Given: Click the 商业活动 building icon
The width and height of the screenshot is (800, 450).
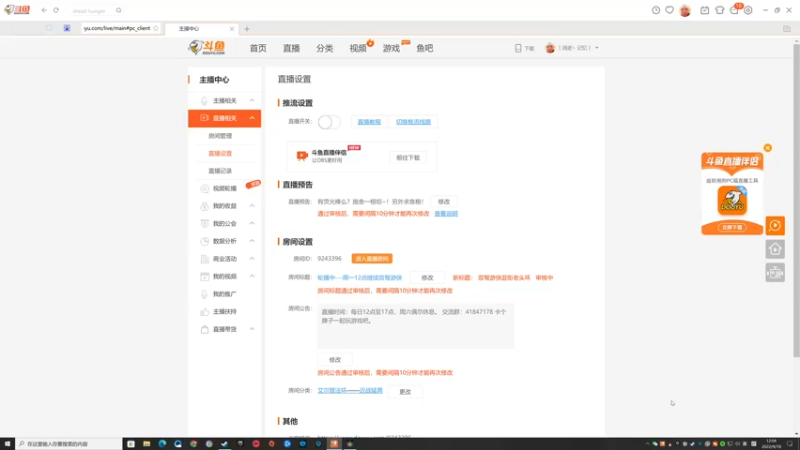Looking at the screenshot, I should tap(204, 259).
